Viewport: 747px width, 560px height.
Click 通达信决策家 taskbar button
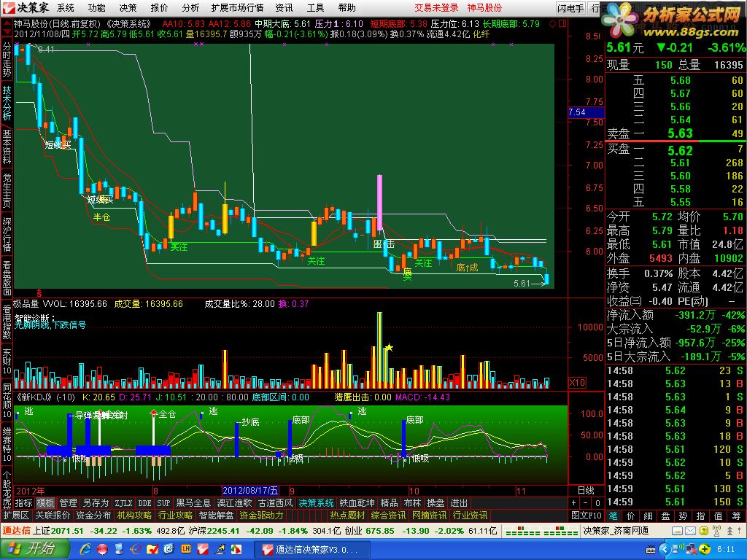[x=312, y=550]
